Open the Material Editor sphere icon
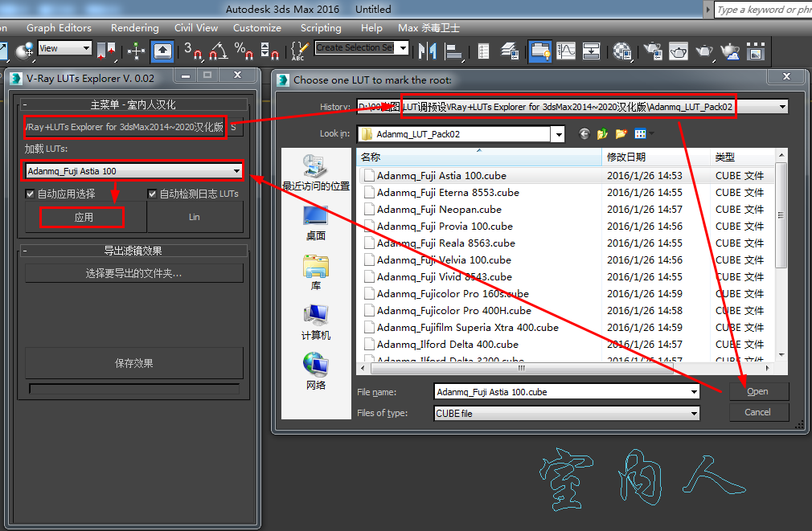 (x=622, y=51)
